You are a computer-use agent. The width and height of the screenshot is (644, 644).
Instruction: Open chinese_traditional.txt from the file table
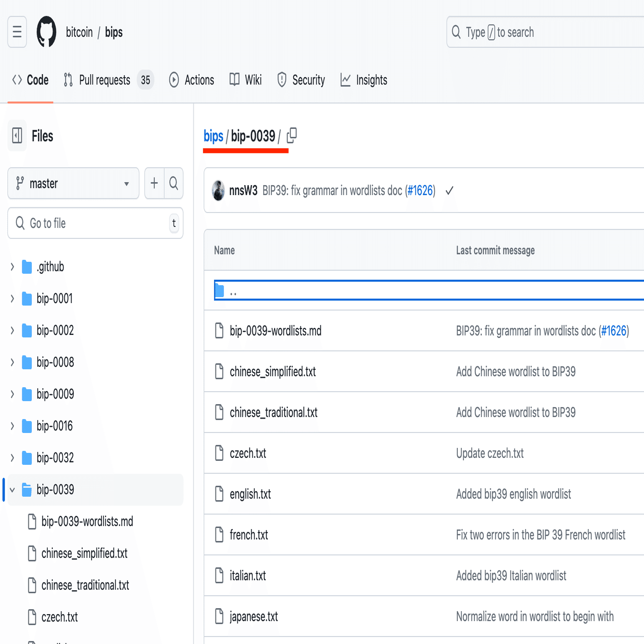[274, 413]
